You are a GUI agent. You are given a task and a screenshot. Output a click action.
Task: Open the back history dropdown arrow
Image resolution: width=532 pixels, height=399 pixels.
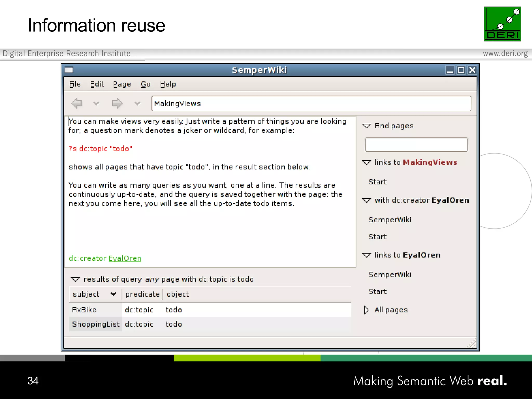(x=96, y=104)
